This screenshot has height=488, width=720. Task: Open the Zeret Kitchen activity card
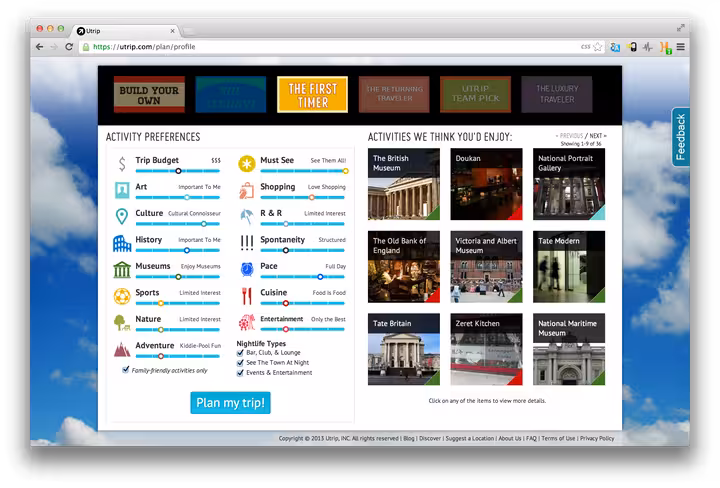[x=486, y=349]
